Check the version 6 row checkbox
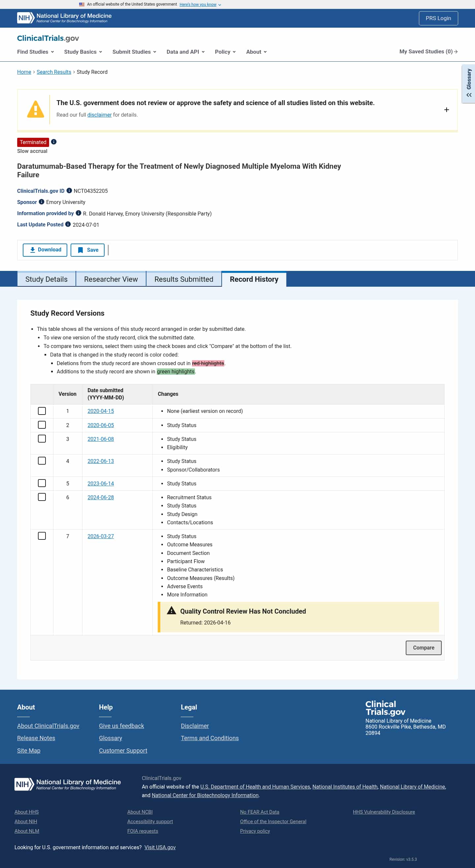475x868 pixels. point(42,497)
